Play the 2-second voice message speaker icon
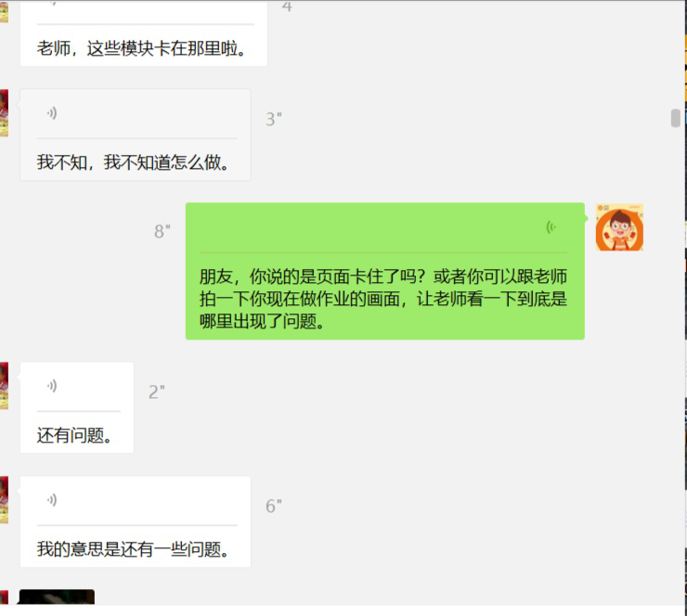Screen dimensions: 687x616 pyautogui.click(x=52, y=386)
